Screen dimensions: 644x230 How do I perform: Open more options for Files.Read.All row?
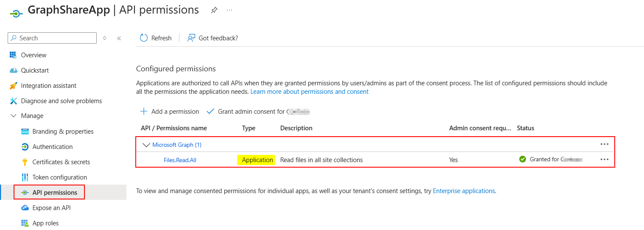point(605,160)
